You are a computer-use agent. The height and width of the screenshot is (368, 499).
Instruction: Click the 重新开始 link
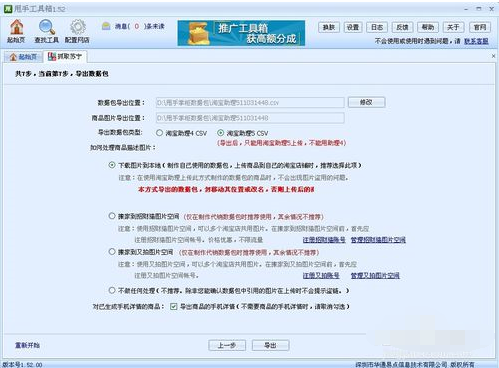(x=27, y=345)
